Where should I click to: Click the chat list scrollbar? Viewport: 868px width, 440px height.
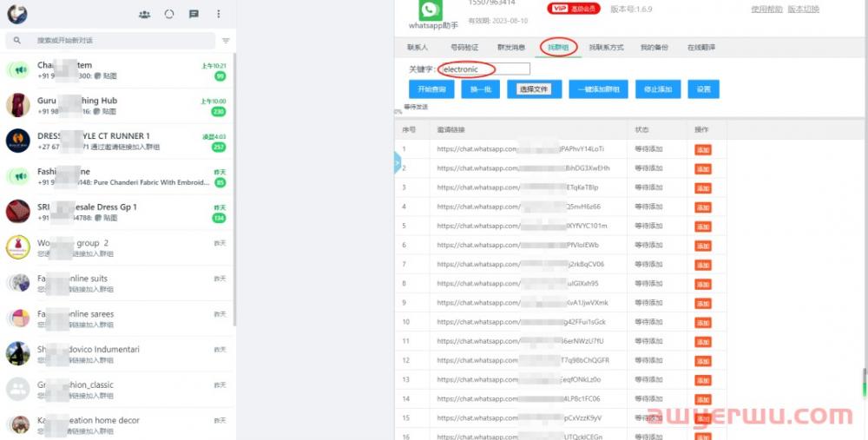[234, 189]
